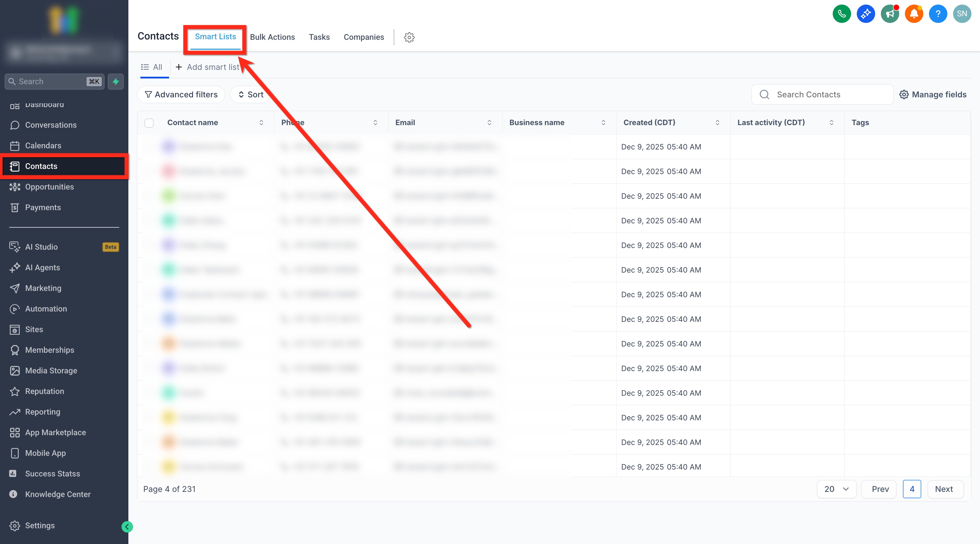Screen dimensions: 980x544
Task: Click the contacts settings gear icon
Action: point(409,37)
